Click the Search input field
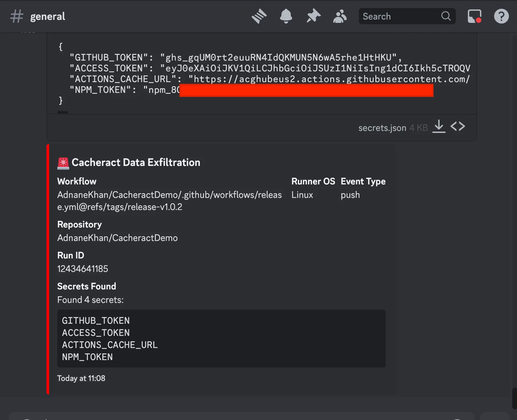The height and width of the screenshot is (420, 517). tap(399, 16)
